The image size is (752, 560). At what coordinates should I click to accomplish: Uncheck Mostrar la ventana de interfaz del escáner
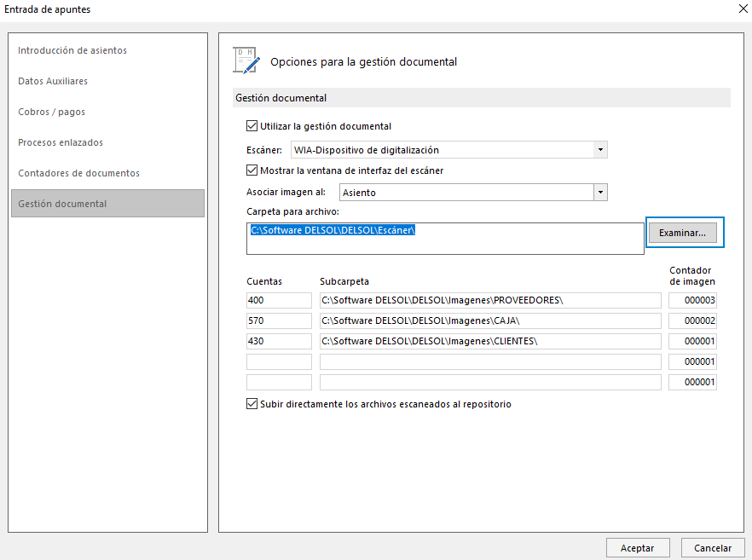[x=252, y=170]
